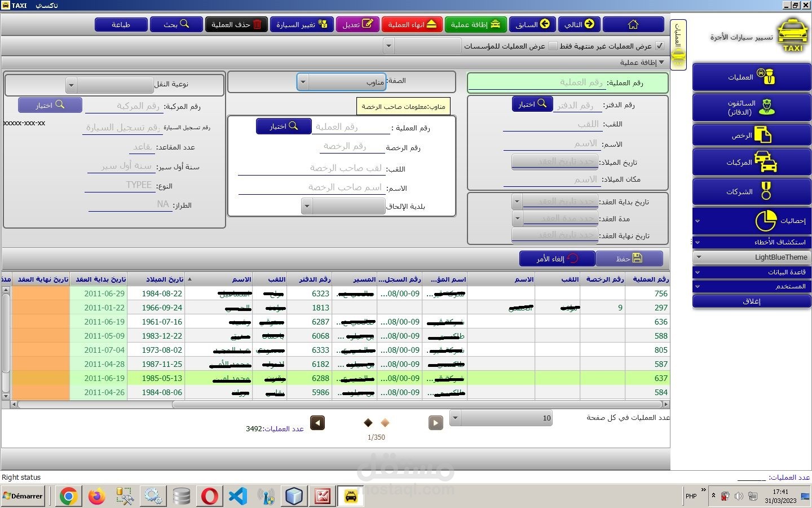Click the حفظ save button
The image size is (812, 508).
tap(629, 259)
